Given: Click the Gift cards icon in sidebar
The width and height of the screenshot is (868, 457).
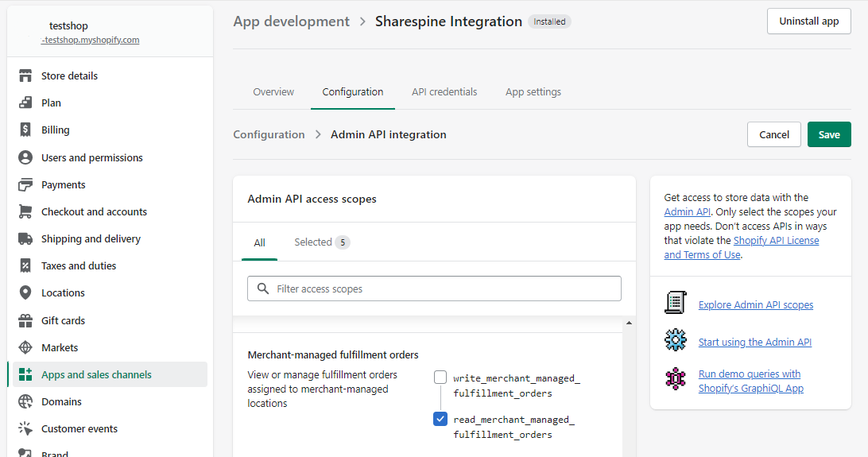Looking at the screenshot, I should tap(25, 320).
